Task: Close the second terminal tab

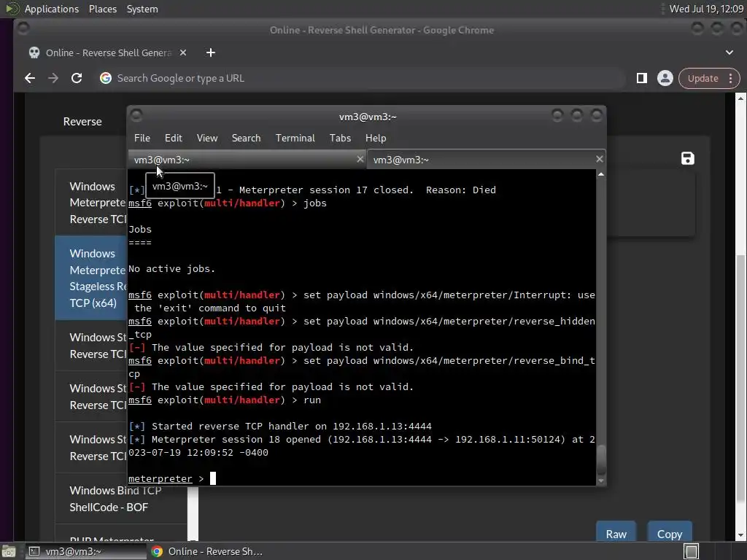Action: pos(600,159)
